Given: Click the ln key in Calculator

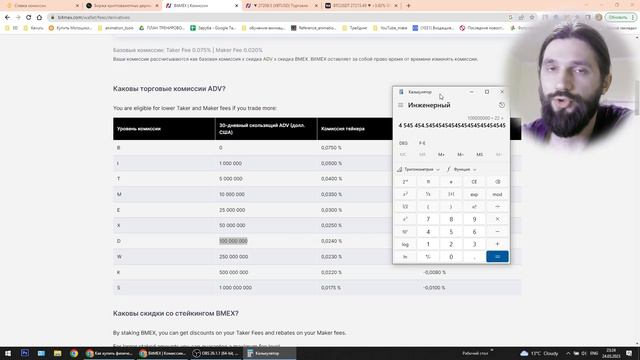Looking at the screenshot, I should tap(405, 257).
